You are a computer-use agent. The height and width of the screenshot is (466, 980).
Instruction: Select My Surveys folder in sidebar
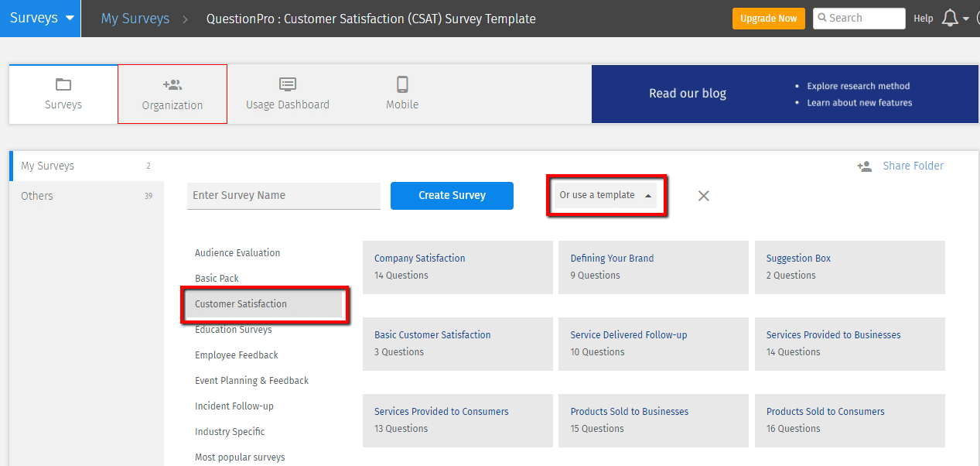87,166
